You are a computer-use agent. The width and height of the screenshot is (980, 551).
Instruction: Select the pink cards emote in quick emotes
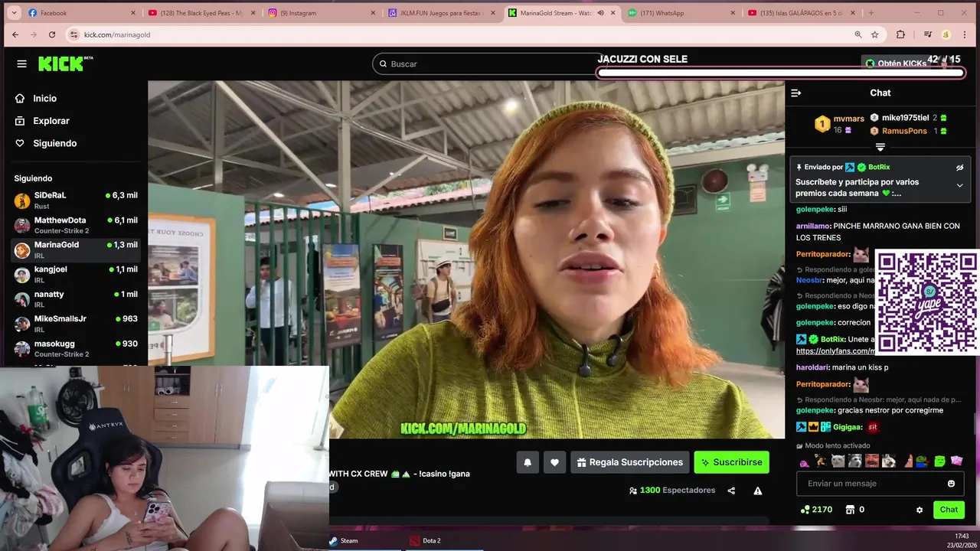[957, 461]
